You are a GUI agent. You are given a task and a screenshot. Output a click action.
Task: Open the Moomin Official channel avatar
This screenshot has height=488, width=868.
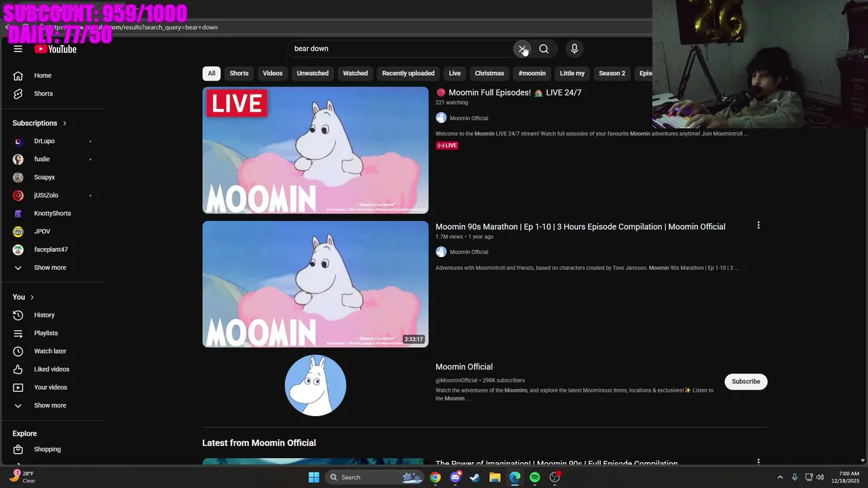(315, 385)
